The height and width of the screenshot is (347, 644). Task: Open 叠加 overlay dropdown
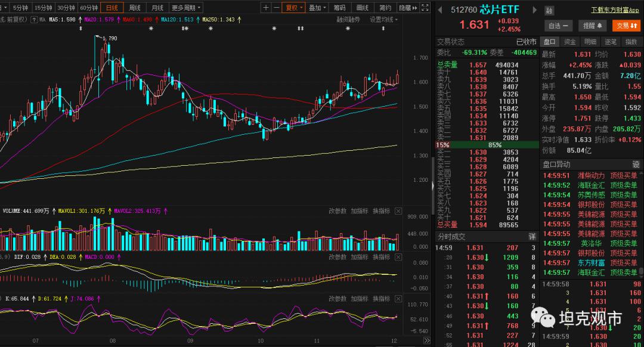click(x=317, y=7)
